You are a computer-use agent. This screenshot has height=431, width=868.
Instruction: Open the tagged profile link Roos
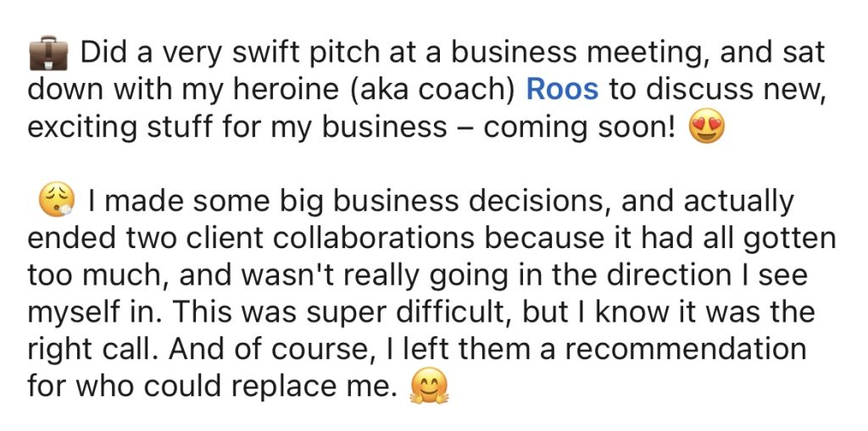[x=562, y=91]
